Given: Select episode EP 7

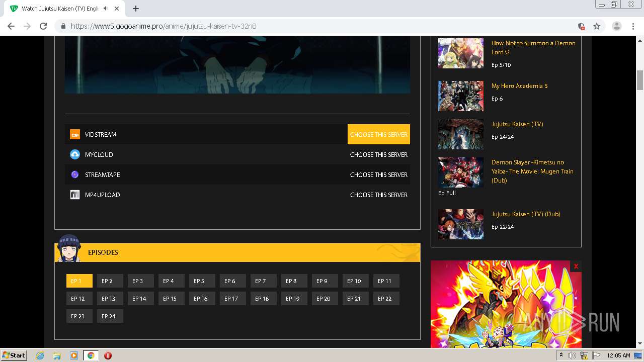Looking at the screenshot, I should tap(264, 281).
